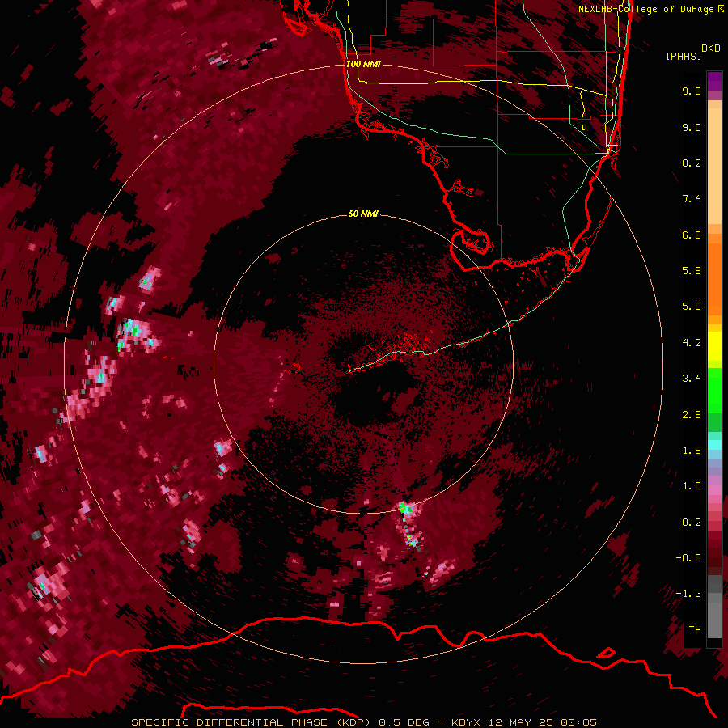
Task: Click the 6.6 scale value
Action: pos(692,235)
